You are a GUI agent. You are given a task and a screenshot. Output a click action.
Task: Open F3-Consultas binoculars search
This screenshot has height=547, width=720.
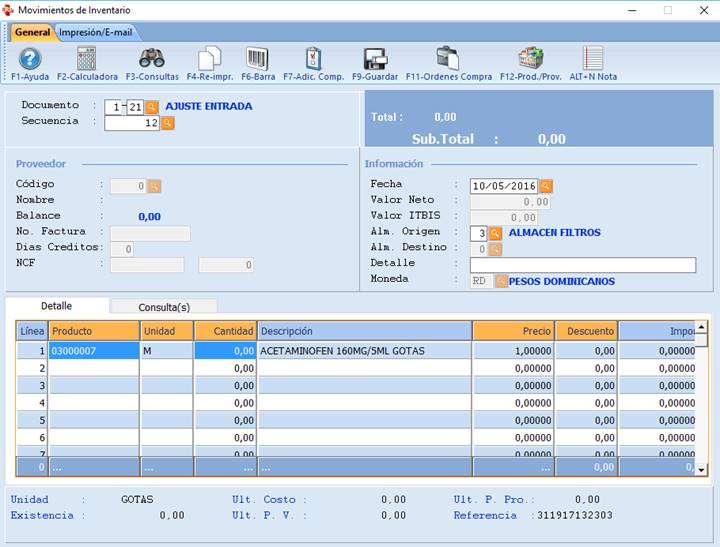pos(152,59)
